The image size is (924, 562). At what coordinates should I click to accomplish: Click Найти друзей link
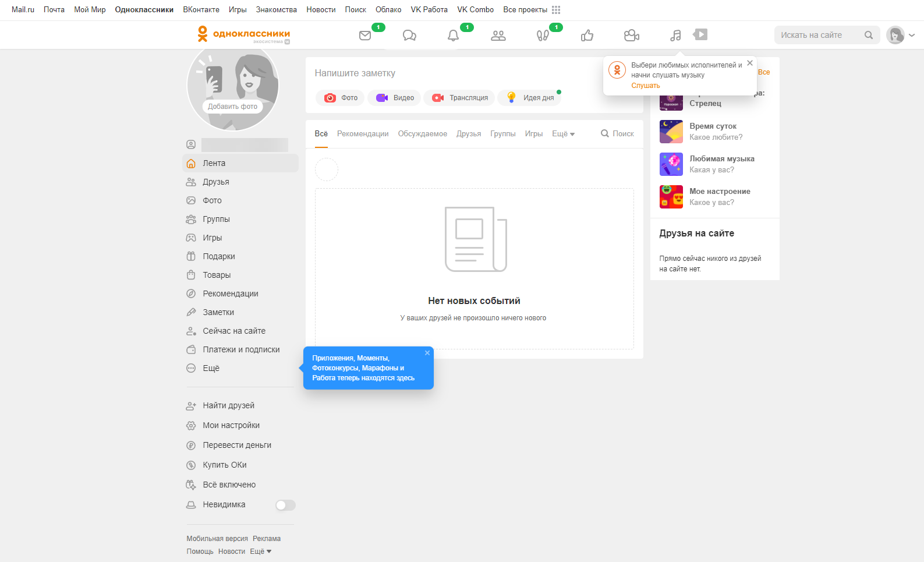pos(228,405)
